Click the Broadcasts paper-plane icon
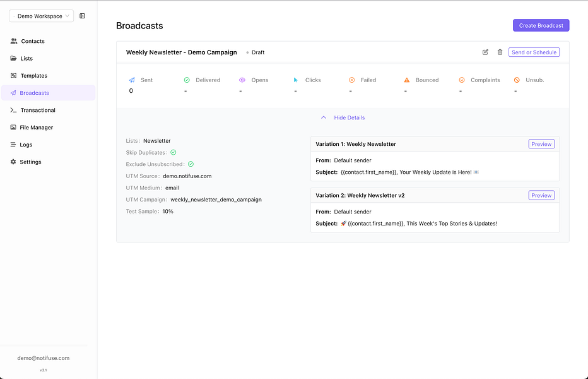 tap(14, 93)
